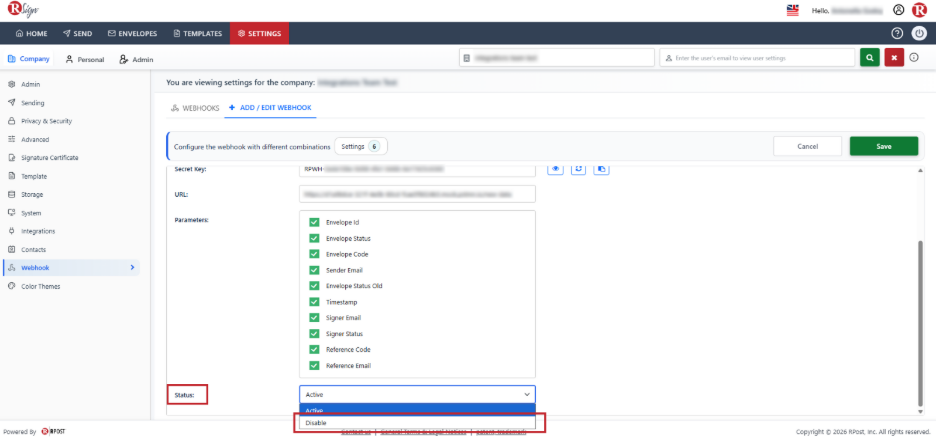The image size is (936, 438).
Task: Uncheck the Signer Email parameter
Action: tap(314, 318)
